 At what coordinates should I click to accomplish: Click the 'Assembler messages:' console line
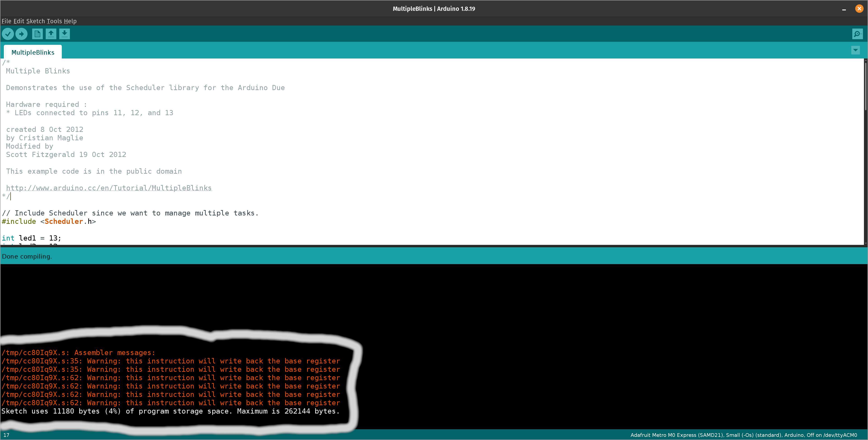pyautogui.click(x=79, y=353)
